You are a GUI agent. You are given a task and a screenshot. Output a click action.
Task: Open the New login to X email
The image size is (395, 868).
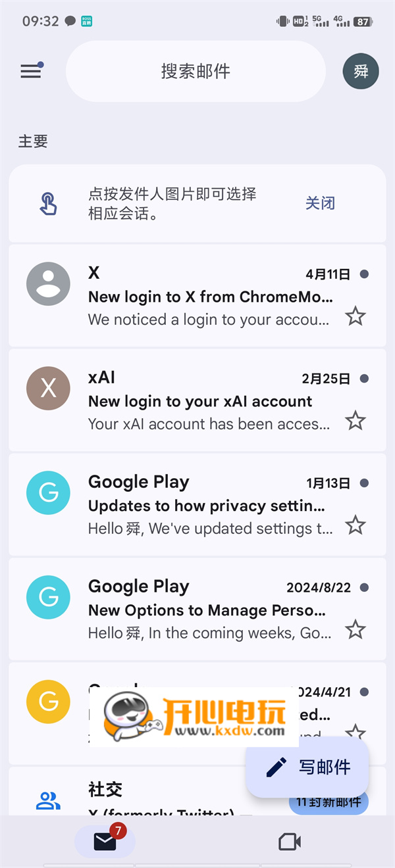pos(211,297)
